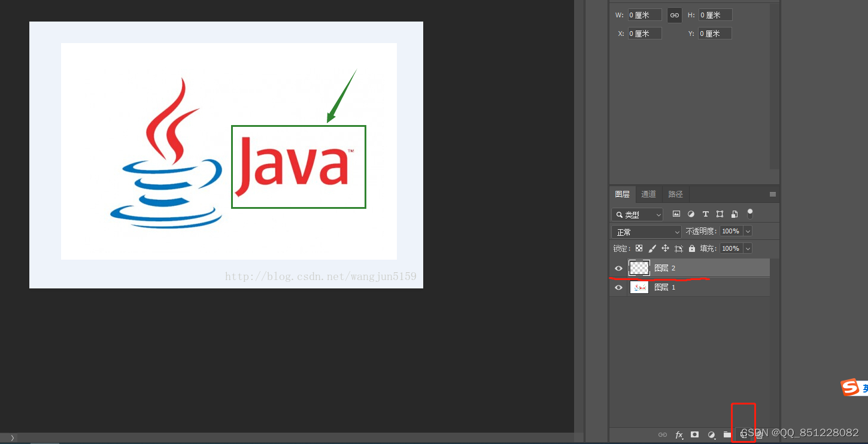Screen dimensions: 868x444
Task: Switch to the 通道 tab
Action: 649,194
